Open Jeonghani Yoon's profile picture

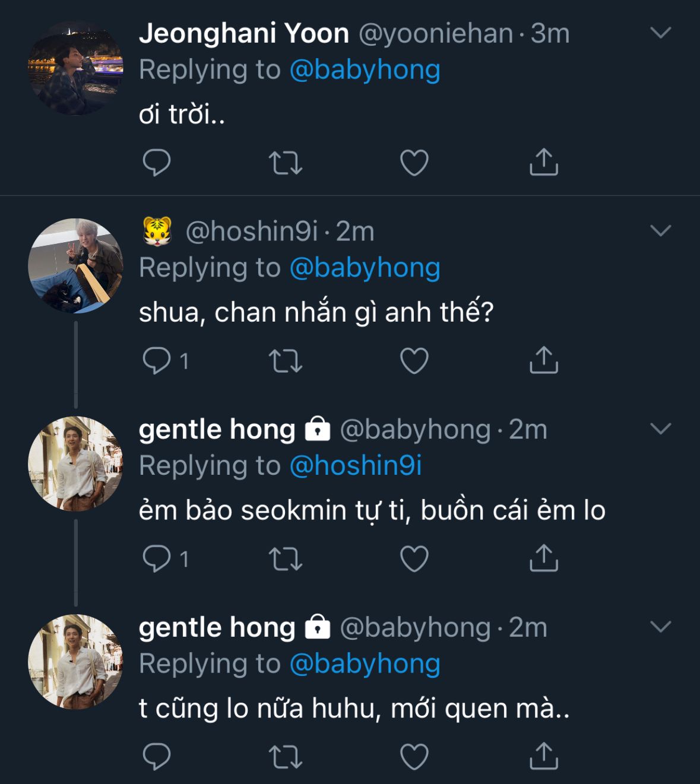point(75,68)
